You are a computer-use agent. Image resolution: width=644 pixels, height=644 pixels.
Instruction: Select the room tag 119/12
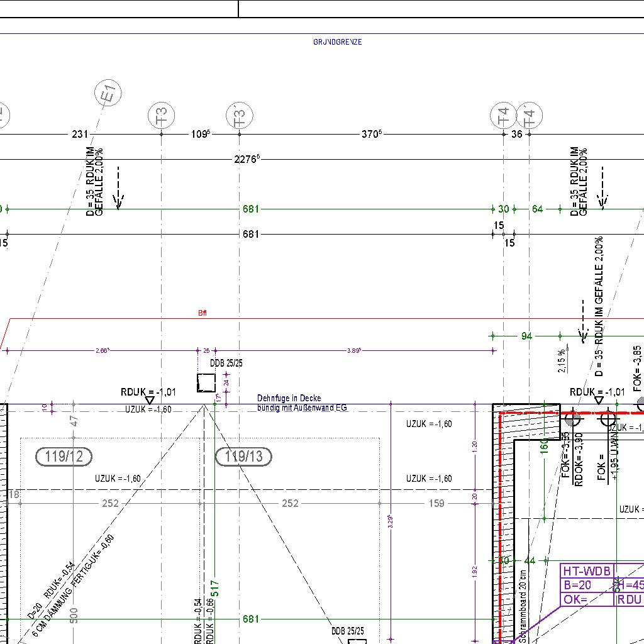point(64,457)
